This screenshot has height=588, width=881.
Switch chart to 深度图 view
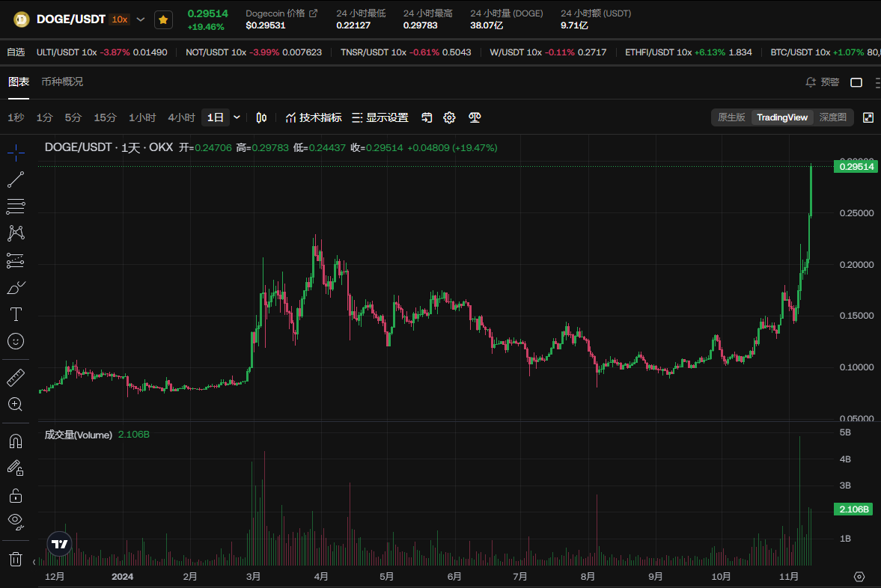(x=832, y=117)
